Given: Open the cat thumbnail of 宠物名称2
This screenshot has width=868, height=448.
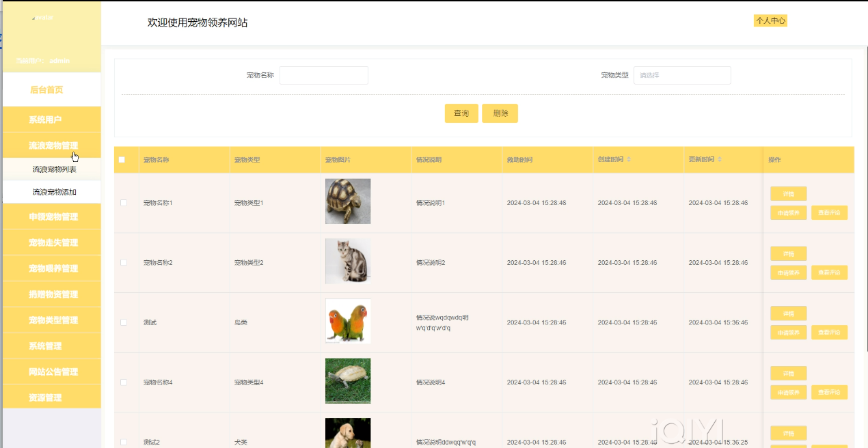Looking at the screenshot, I should 348,261.
